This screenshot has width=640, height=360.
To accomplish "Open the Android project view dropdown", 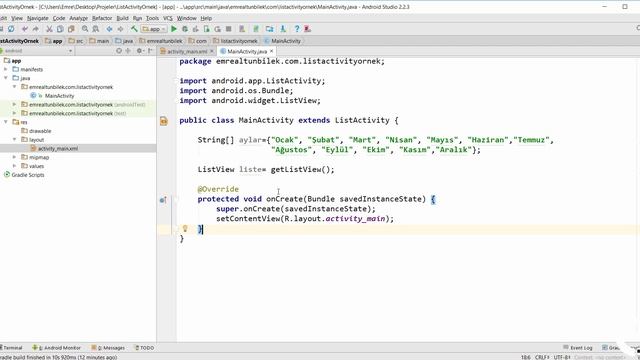I will click(37, 51).
